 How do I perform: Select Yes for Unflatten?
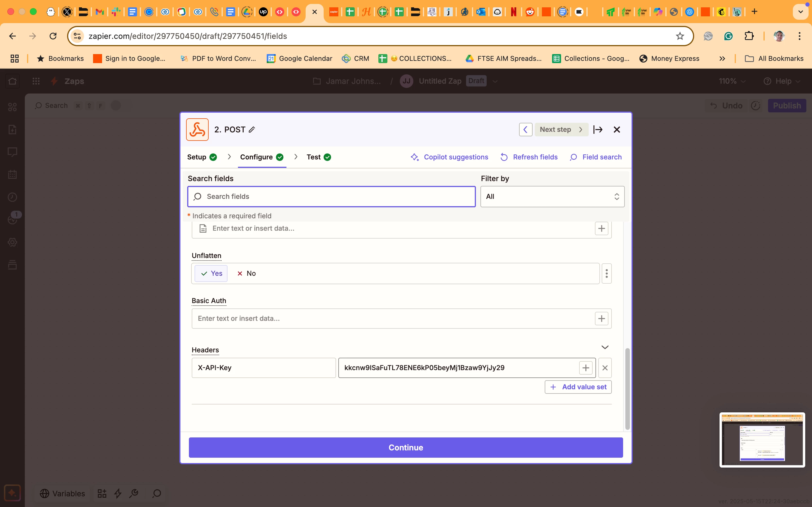pos(211,273)
